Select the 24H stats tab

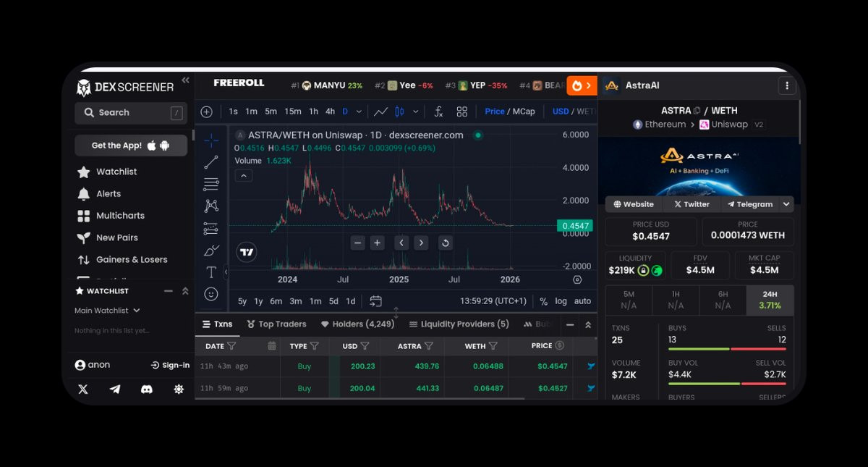(x=770, y=300)
